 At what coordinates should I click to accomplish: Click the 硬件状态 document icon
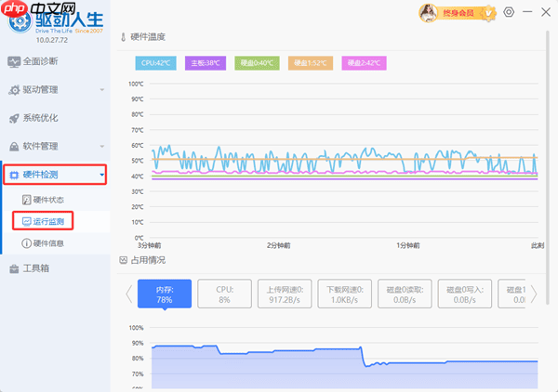26,200
